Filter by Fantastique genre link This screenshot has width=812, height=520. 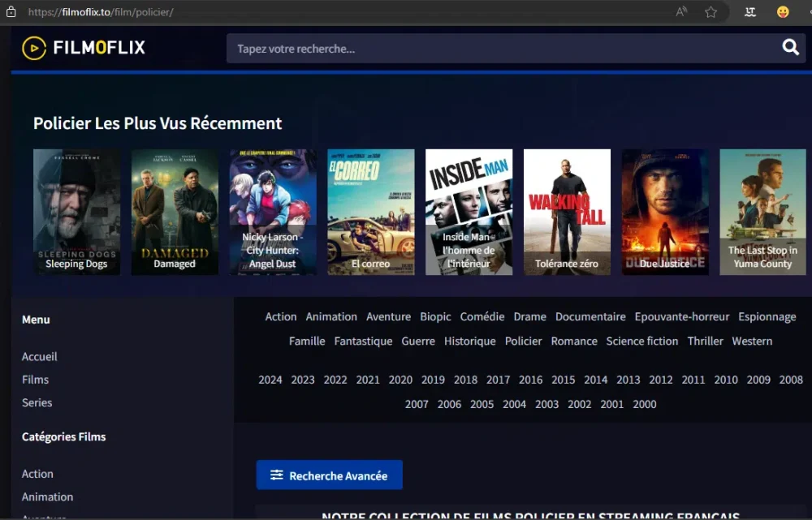[x=363, y=341]
